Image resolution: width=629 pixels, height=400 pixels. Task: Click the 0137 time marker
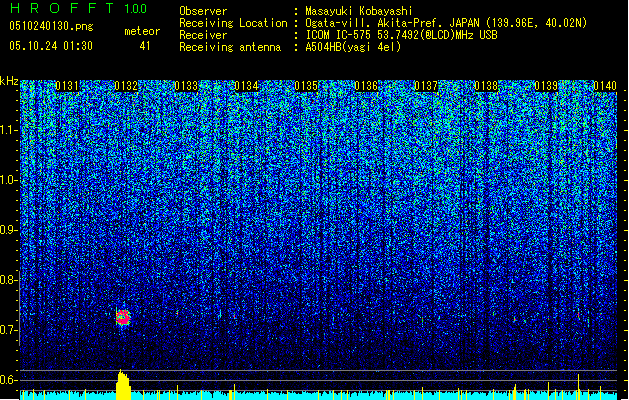426,86
